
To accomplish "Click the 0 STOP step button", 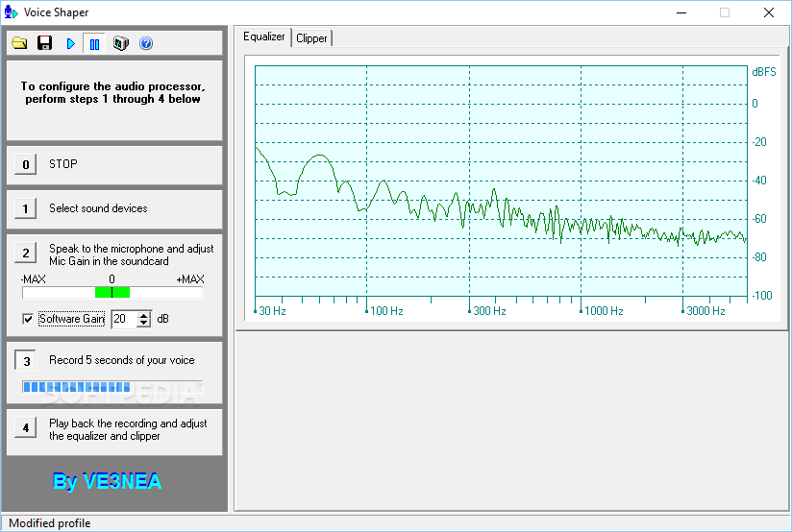I will pos(26,164).
